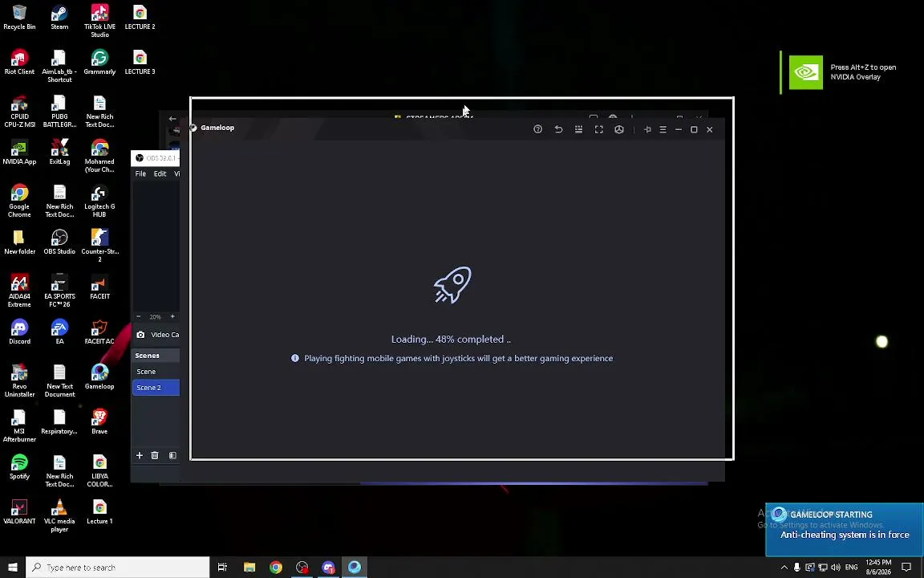Open volume control in system tray
The height and width of the screenshot is (578, 924).
click(x=836, y=568)
